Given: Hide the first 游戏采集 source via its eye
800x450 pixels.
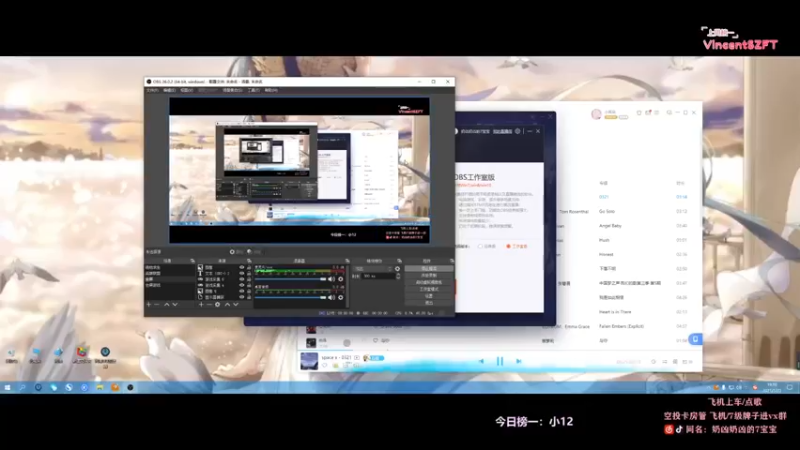Looking at the screenshot, I should (x=242, y=279).
